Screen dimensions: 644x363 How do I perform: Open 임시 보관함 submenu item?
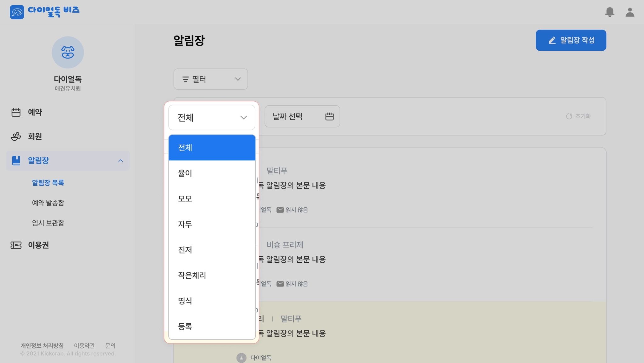click(x=48, y=223)
